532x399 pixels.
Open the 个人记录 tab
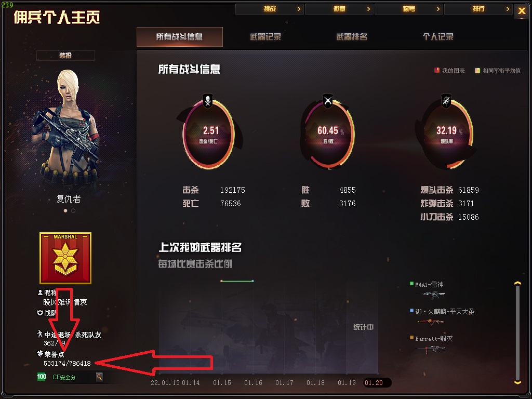(x=438, y=37)
